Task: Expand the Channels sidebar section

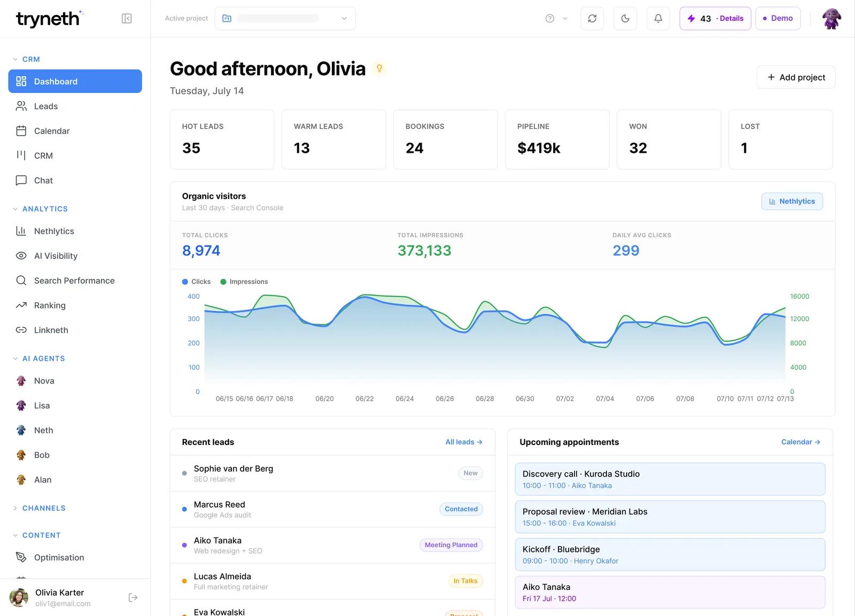Action: click(x=39, y=508)
